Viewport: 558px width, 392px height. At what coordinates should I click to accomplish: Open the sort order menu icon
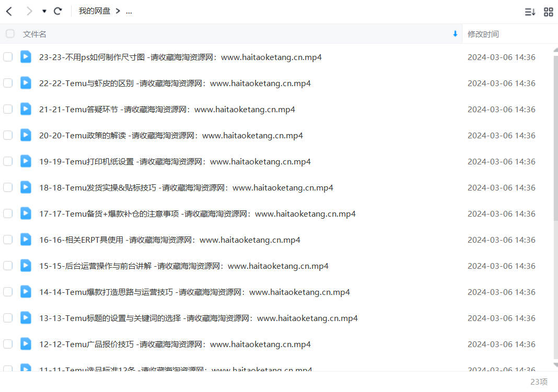coord(530,11)
